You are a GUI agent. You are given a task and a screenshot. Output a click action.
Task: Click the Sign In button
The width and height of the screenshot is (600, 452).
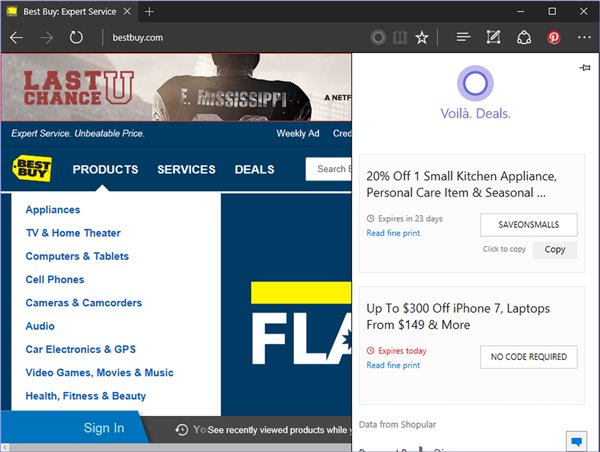click(x=104, y=428)
